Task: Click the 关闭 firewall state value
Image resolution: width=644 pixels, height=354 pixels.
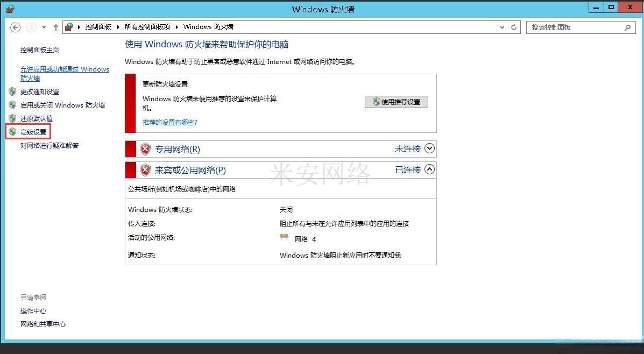Action: pos(286,209)
